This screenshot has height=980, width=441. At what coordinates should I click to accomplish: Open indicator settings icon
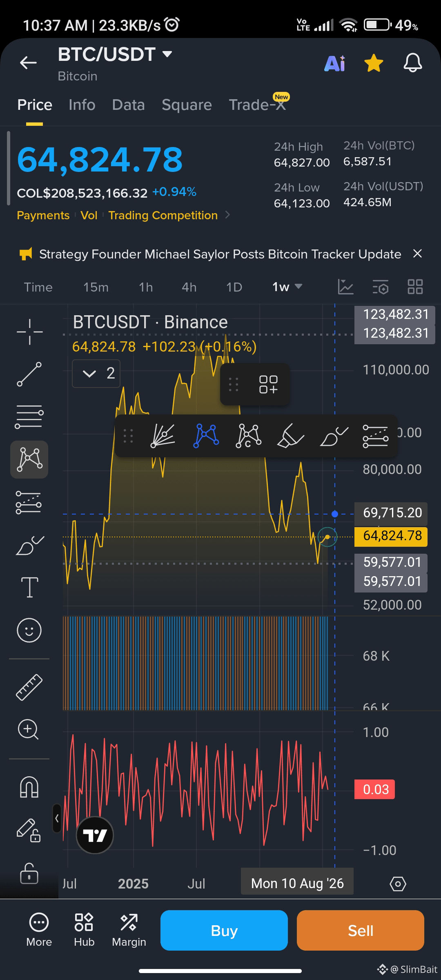pyautogui.click(x=381, y=287)
